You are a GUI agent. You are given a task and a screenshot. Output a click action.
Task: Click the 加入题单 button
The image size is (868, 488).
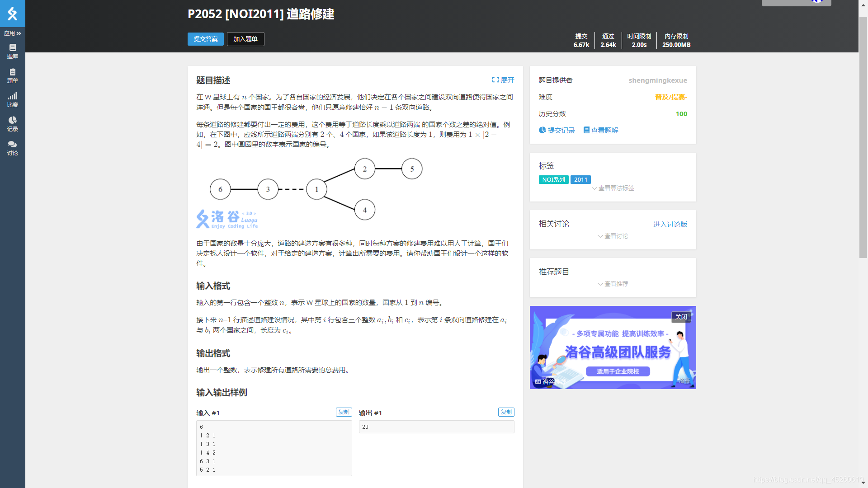(x=245, y=39)
